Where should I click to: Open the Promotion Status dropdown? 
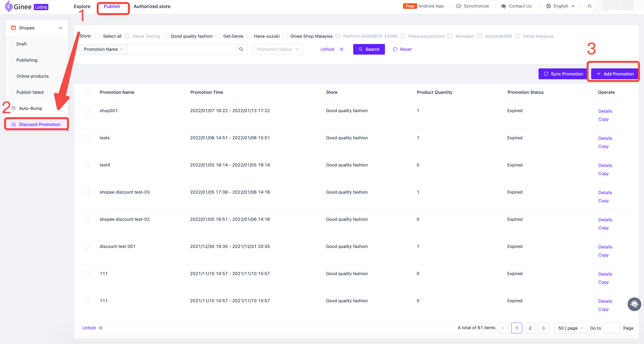click(278, 49)
